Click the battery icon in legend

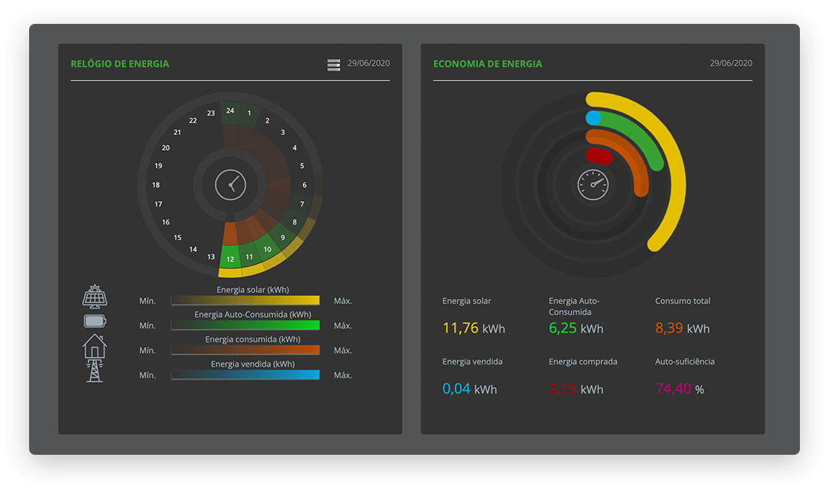(x=95, y=321)
